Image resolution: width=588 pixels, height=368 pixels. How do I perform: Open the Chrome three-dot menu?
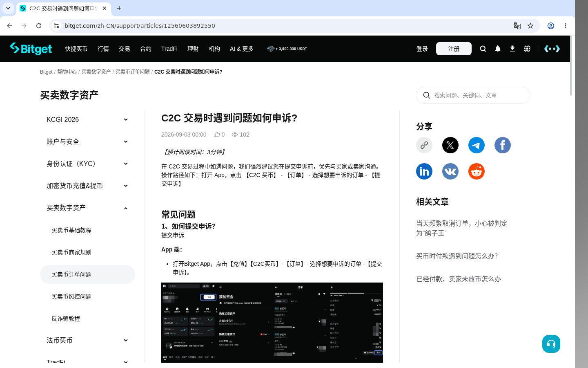(566, 26)
